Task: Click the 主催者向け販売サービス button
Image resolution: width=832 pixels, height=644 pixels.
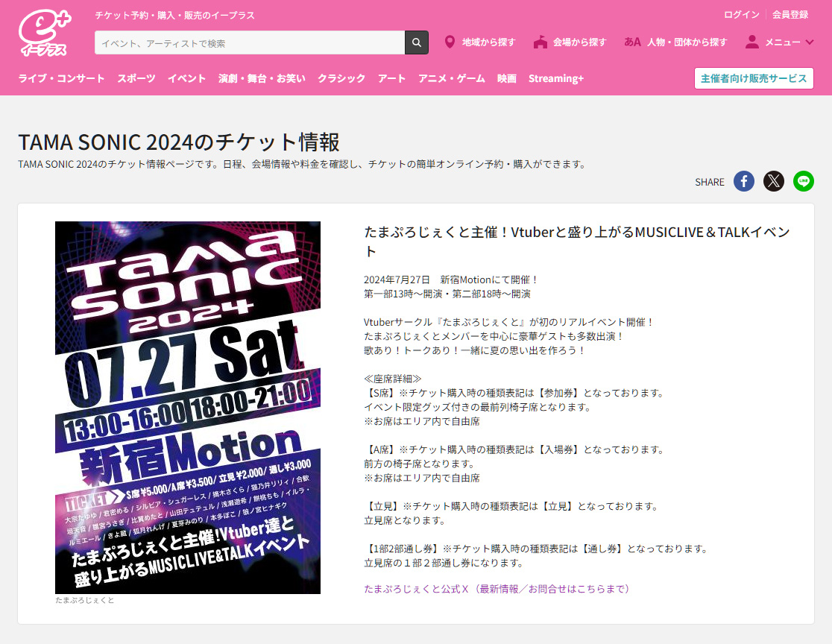Action: 753,78
